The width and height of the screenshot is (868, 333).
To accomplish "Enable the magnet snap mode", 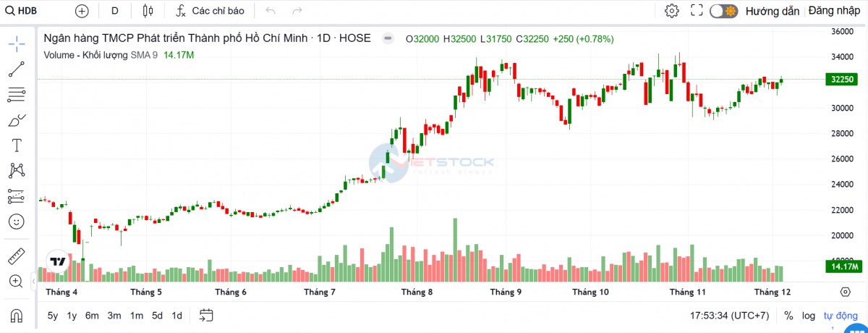I will point(17,316).
